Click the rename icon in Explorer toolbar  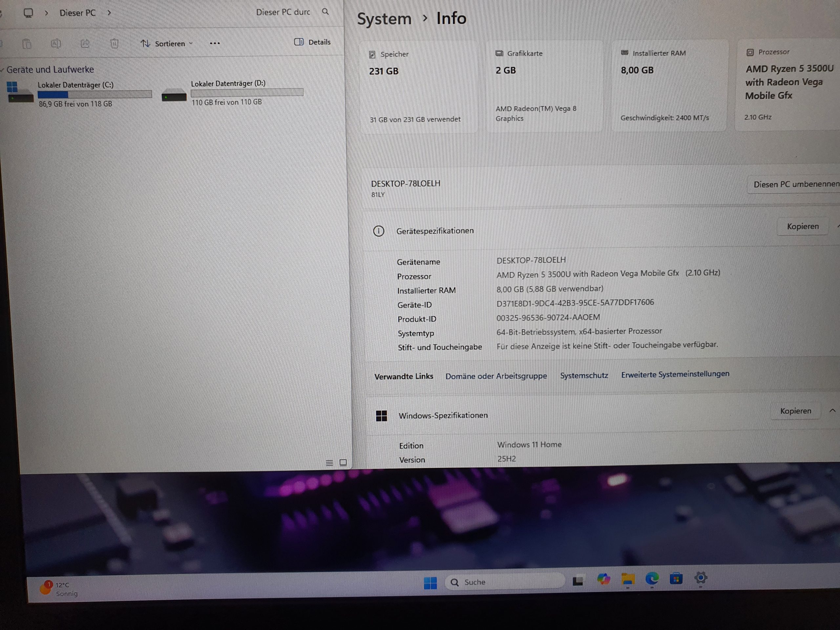pyautogui.click(x=56, y=44)
